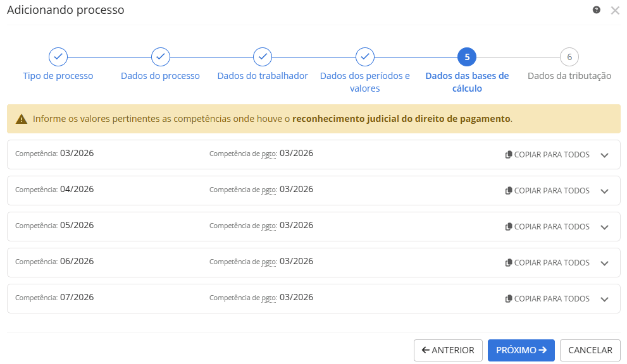This screenshot has width=627, height=364.
Task: Click the copy icon on the 07/2026 row
Action: (509, 298)
